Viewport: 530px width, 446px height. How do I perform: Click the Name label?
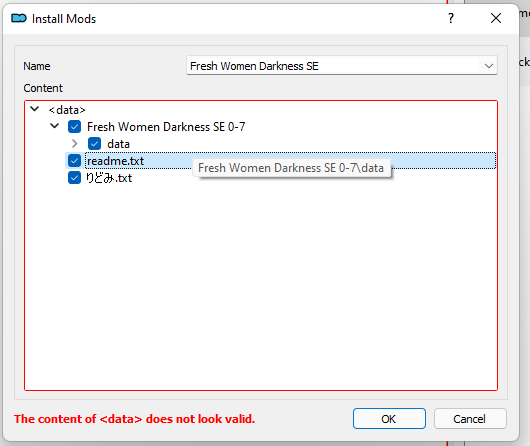click(37, 66)
